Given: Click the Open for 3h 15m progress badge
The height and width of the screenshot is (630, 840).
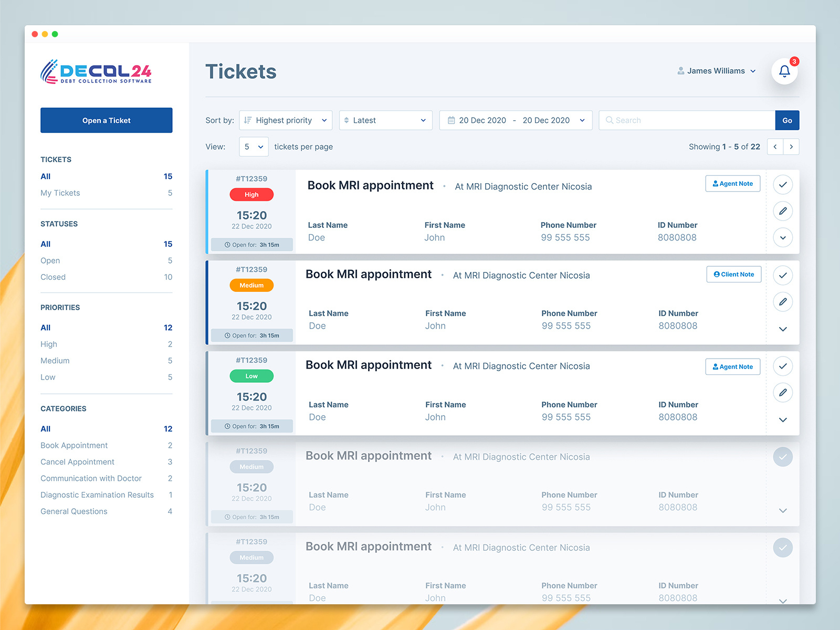Looking at the screenshot, I should click(251, 244).
